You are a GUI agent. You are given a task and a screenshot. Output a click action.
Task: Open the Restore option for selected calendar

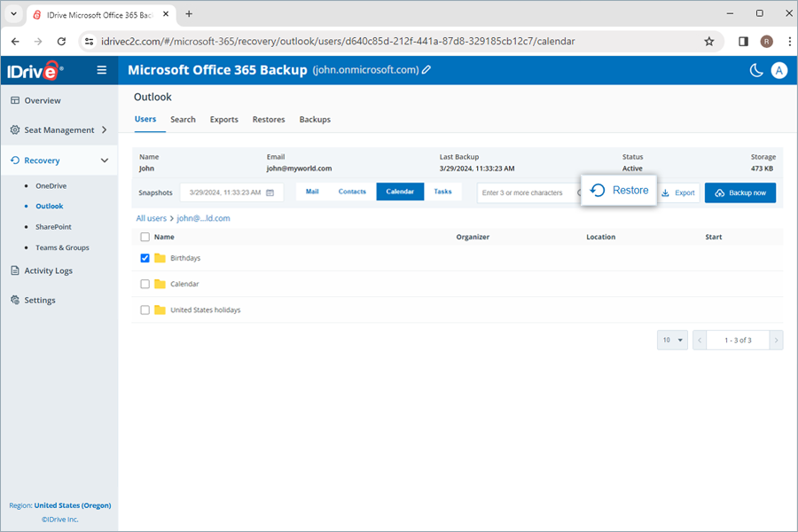pos(618,191)
